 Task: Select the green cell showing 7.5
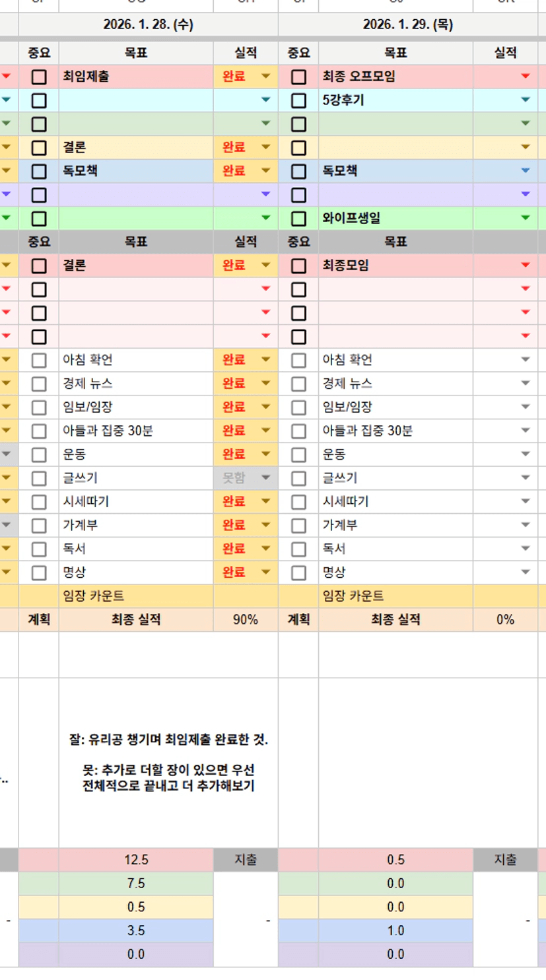136,884
